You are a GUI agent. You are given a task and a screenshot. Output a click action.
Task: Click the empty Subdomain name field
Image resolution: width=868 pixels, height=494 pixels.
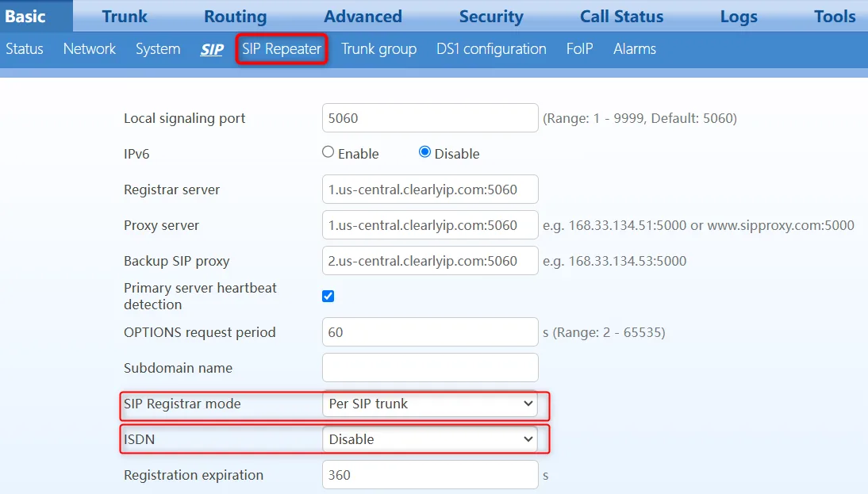(430, 368)
